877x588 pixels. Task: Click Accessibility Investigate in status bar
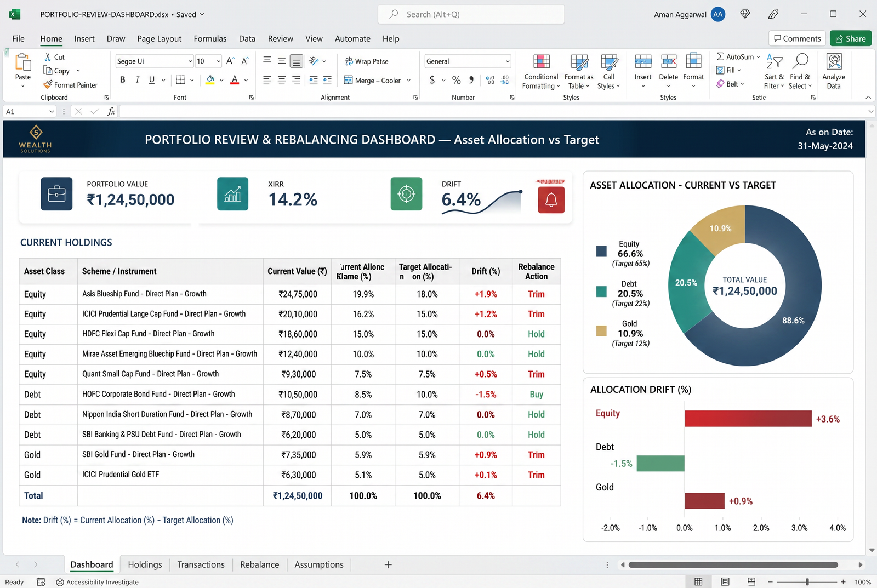(98, 582)
